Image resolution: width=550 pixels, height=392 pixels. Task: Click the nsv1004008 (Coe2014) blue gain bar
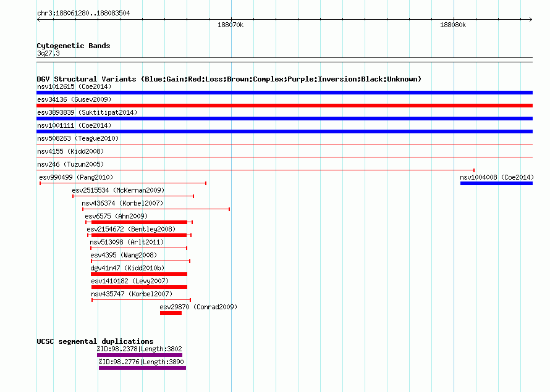coord(496,183)
